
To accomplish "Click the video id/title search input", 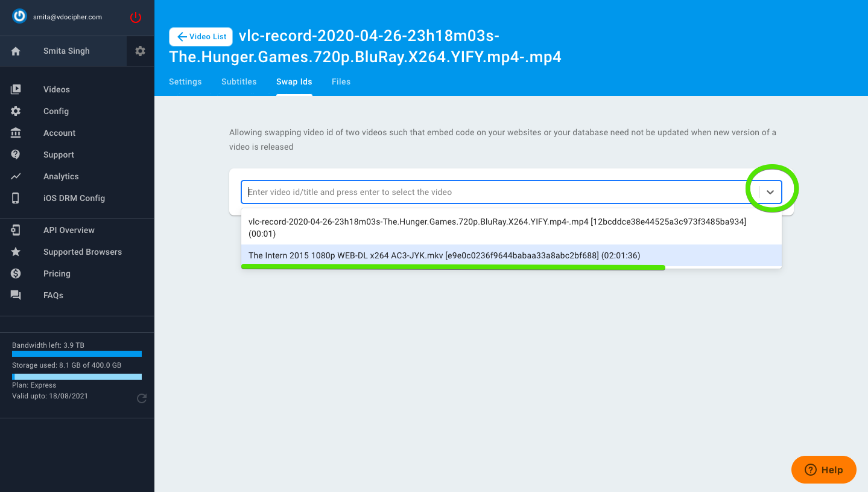I will click(499, 192).
